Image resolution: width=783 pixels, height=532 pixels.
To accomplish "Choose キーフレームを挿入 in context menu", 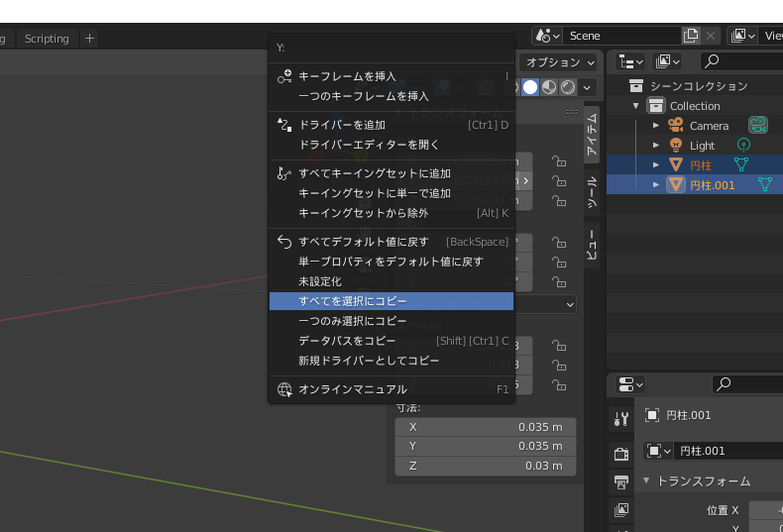I will point(391,76).
